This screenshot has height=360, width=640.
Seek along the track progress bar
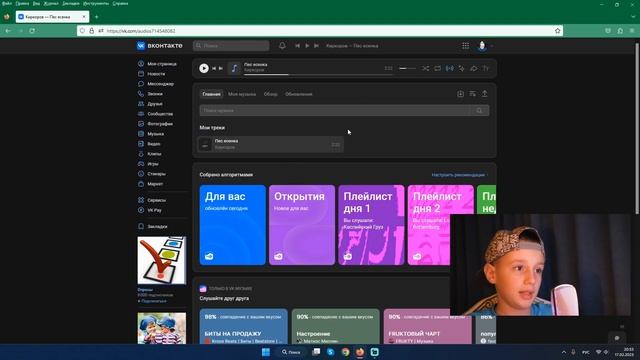coord(318,75)
